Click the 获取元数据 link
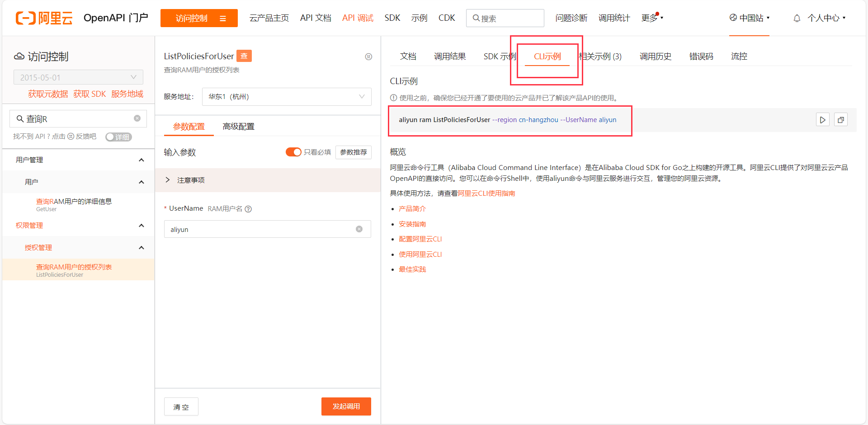Viewport: 868px width, 425px height. 48,94
